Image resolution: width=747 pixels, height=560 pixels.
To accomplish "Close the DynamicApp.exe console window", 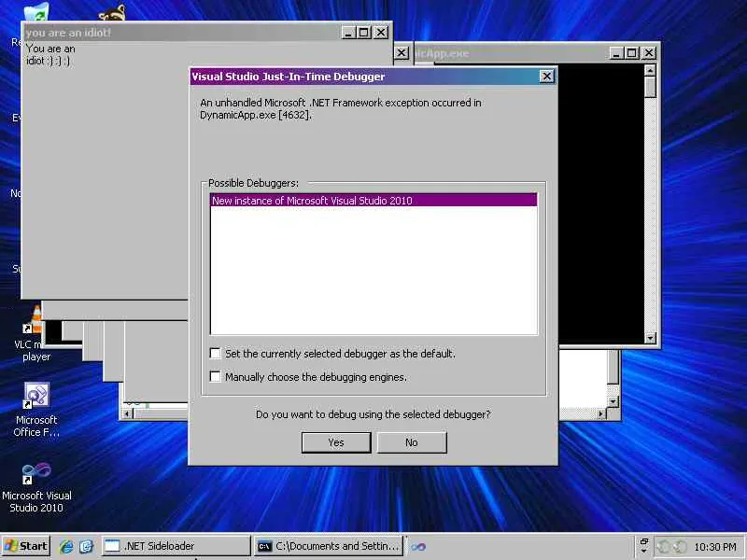I will click(648, 53).
